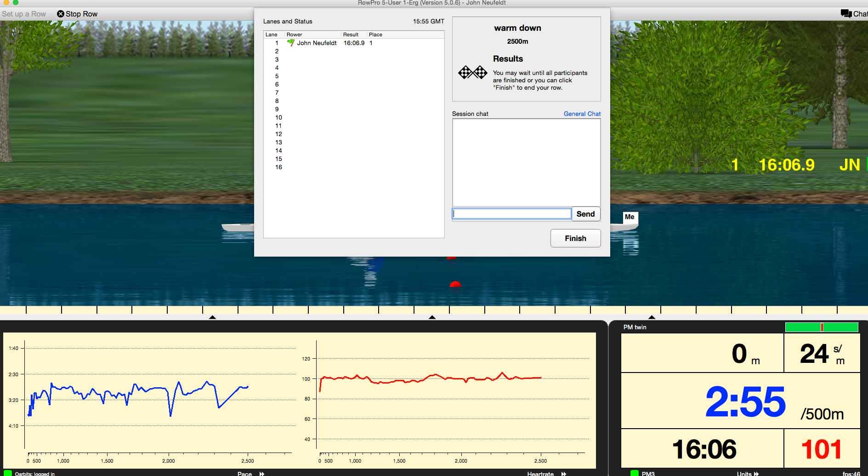Click the checkered flags Results icon
The width and height of the screenshot is (868, 476).
[x=472, y=72]
